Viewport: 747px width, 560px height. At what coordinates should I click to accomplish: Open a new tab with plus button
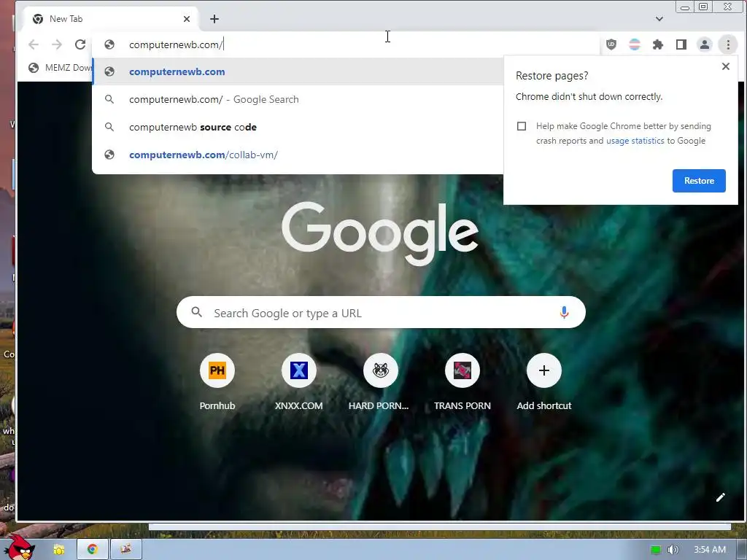(x=214, y=18)
